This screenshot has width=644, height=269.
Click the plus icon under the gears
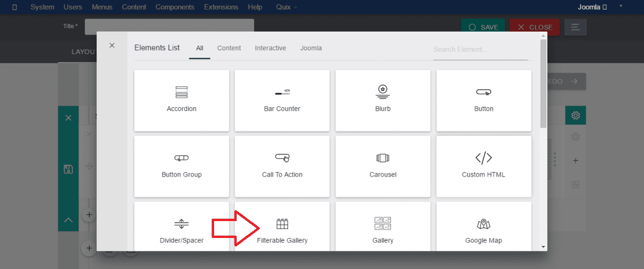[576, 161]
